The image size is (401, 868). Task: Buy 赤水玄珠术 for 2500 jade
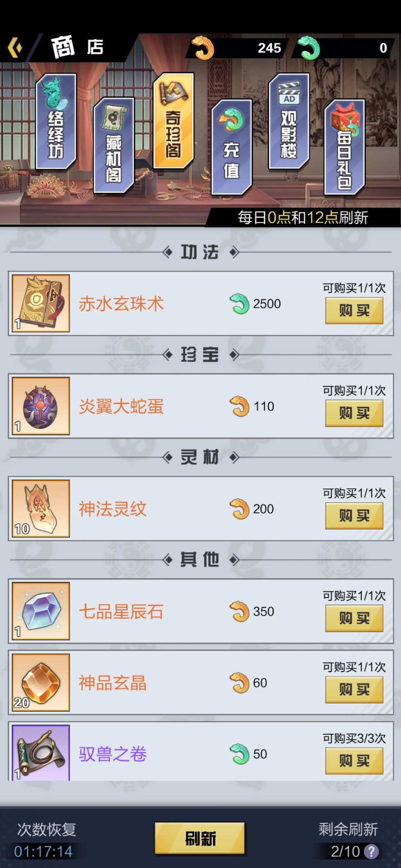pos(354,311)
